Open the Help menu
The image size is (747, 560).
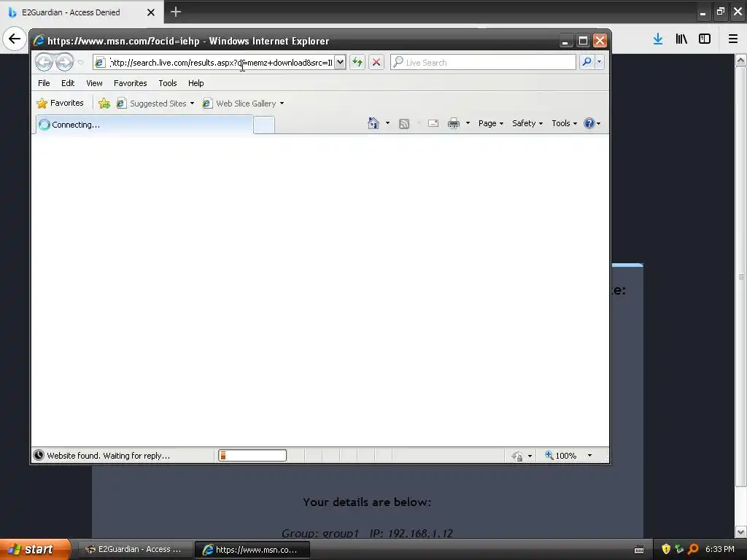(196, 83)
